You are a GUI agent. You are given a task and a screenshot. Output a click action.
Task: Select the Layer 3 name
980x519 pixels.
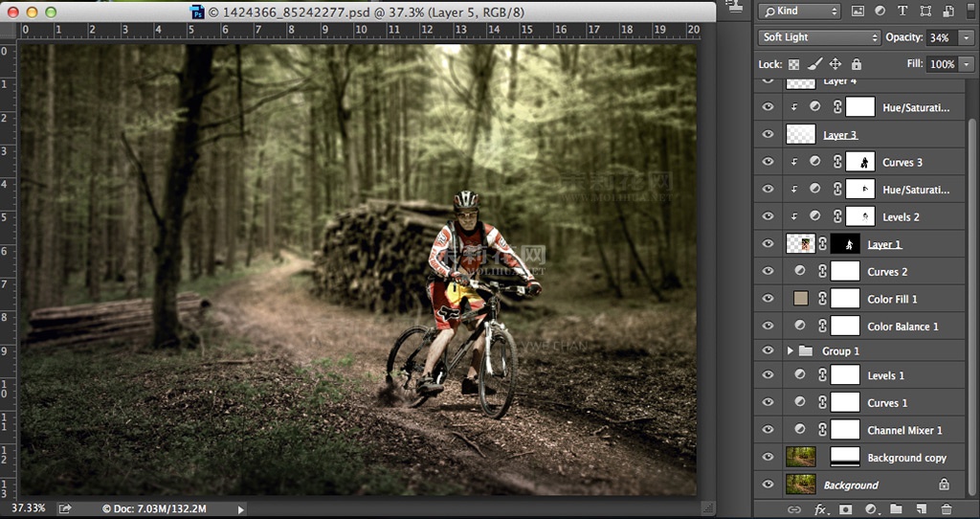840,134
